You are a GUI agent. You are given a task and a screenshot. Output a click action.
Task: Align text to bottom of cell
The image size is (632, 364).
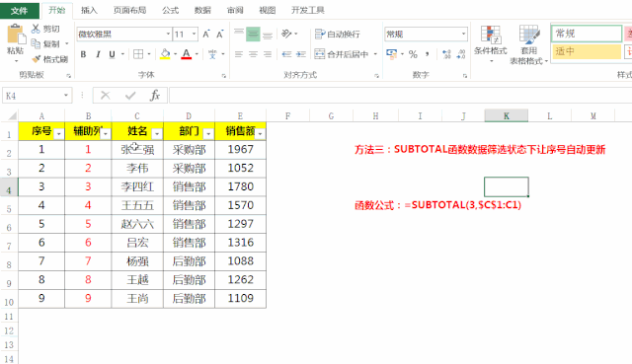click(x=268, y=35)
